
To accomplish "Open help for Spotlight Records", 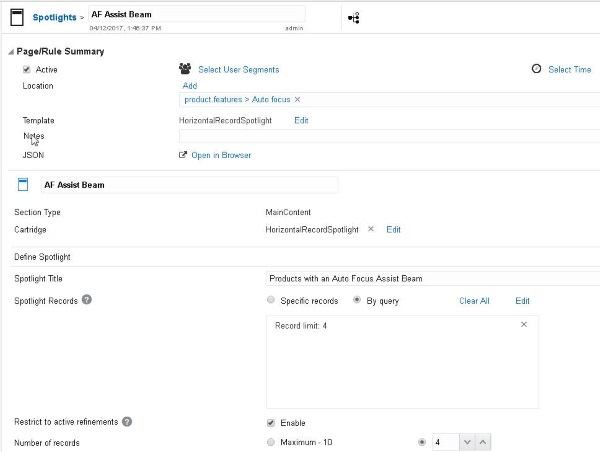I will 87,300.
